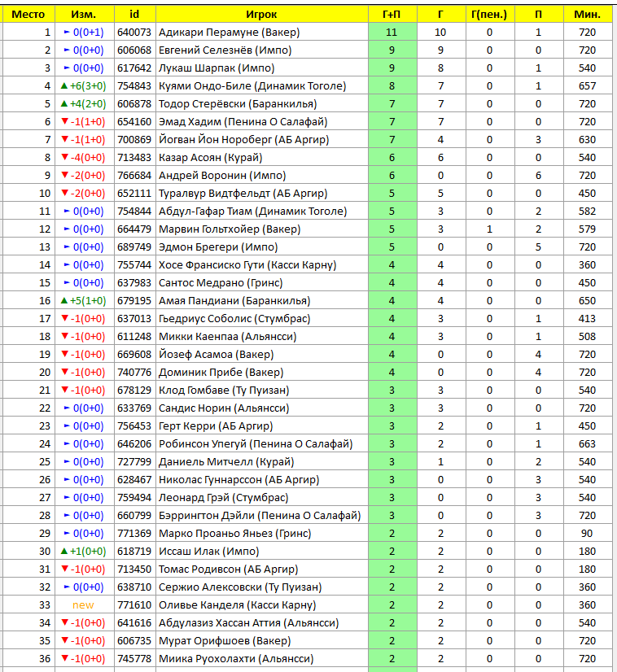The width and height of the screenshot is (617, 672).
Task: Click the Г+П column header
Action: [x=392, y=14]
